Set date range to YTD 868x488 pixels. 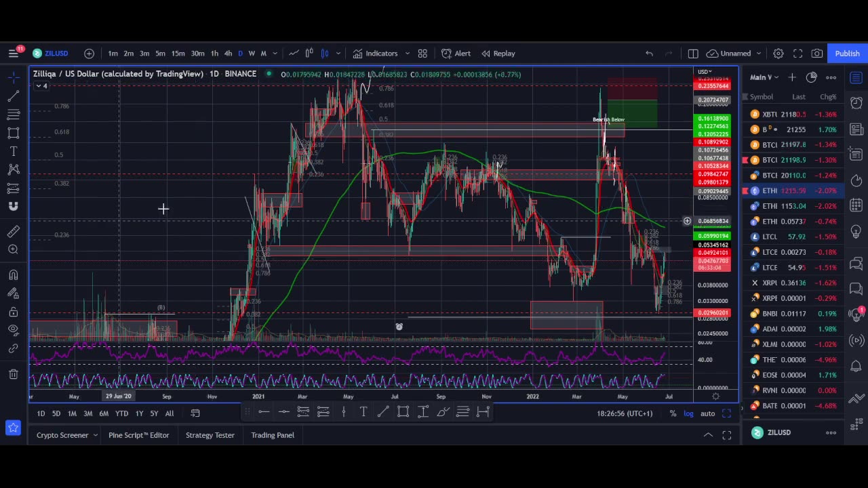point(121,413)
